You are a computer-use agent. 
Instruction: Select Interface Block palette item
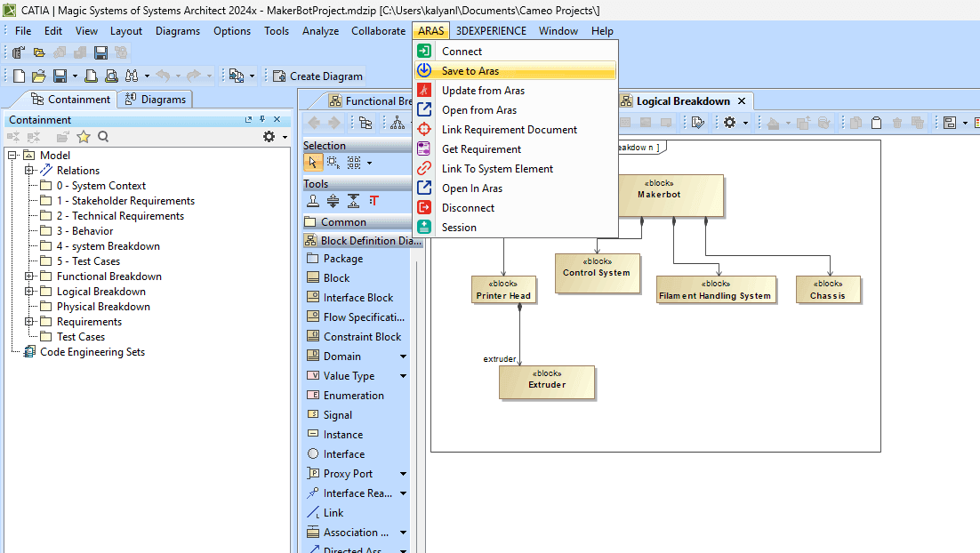point(357,298)
